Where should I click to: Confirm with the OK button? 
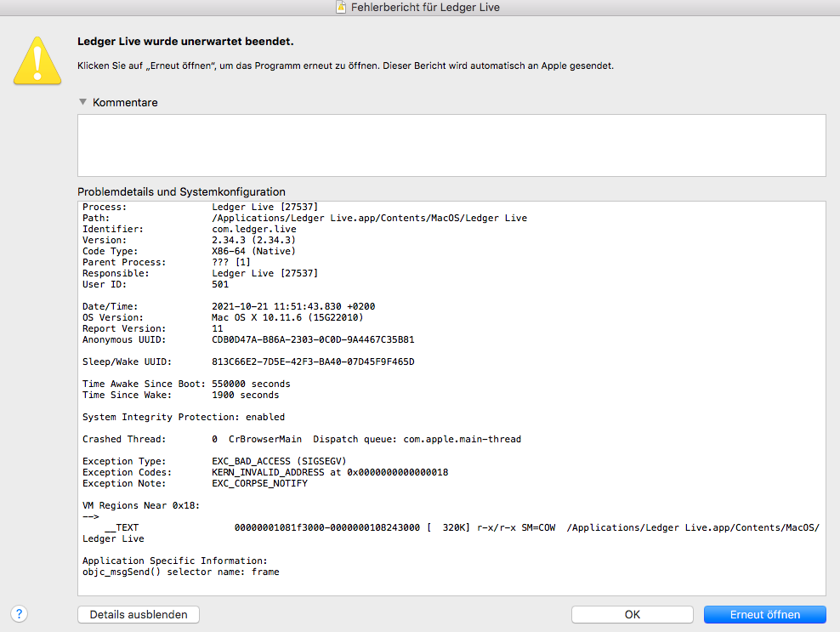(632, 614)
